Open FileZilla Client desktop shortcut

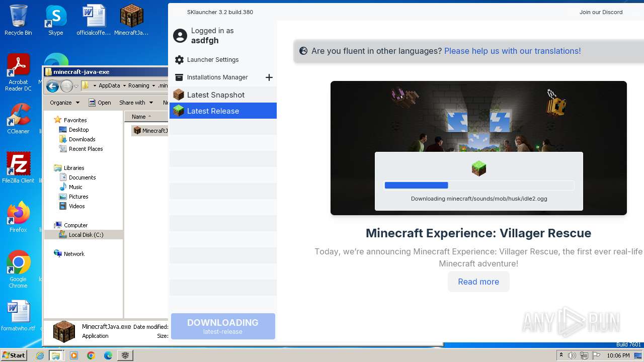[x=18, y=167]
